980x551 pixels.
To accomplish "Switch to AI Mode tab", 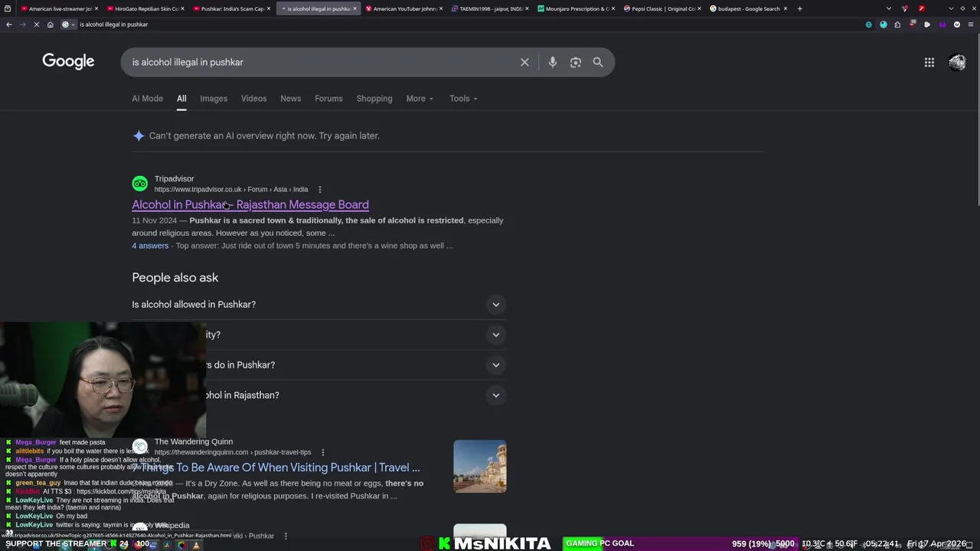I will pyautogui.click(x=147, y=99).
